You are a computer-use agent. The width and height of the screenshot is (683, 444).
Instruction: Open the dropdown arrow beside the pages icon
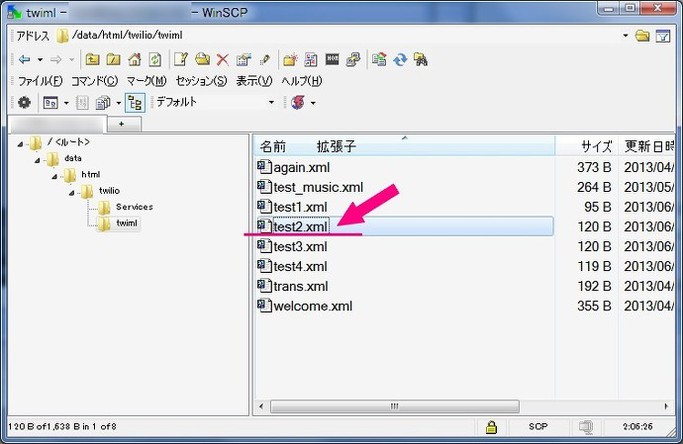click(118, 103)
